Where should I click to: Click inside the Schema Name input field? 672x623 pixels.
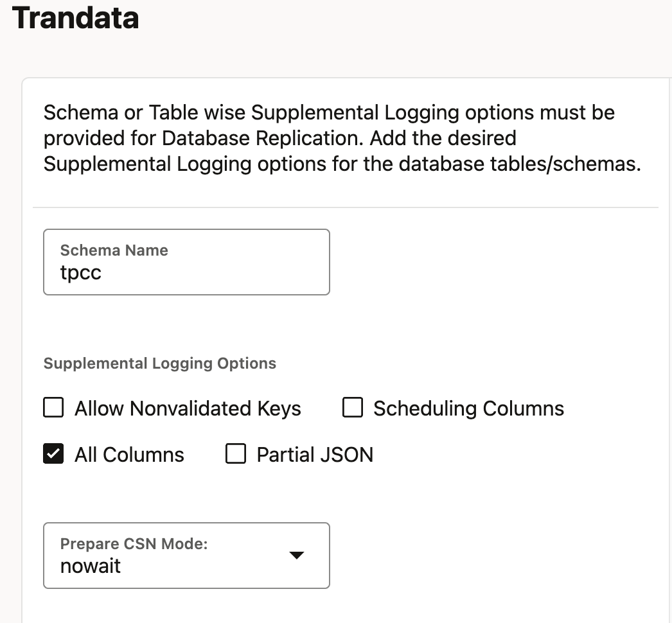point(186,272)
